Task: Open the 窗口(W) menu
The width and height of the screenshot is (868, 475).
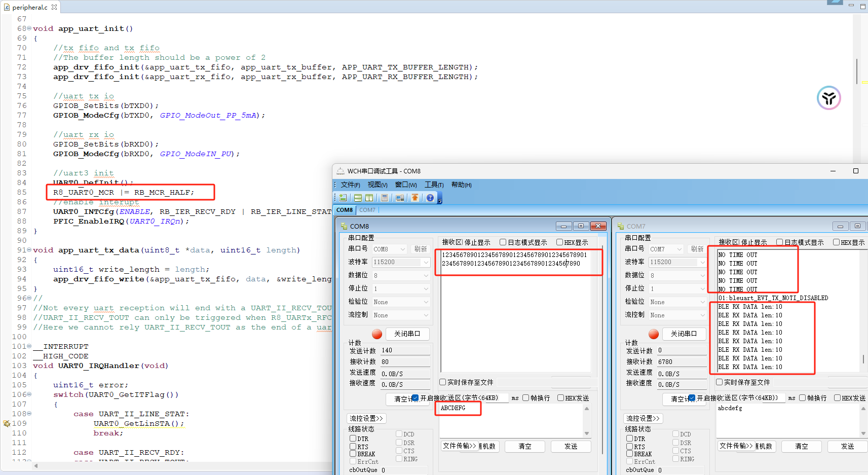Action: (x=406, y=185)
